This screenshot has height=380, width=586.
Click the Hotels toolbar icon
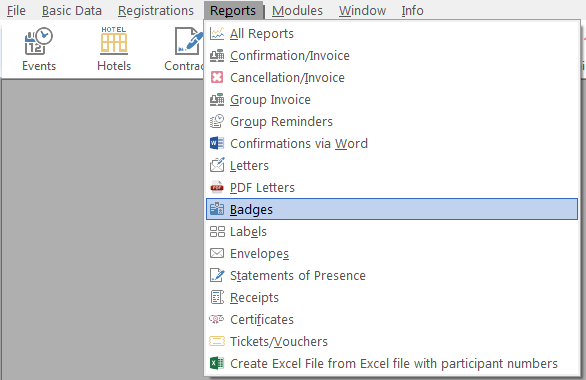(x=114, y=40)
